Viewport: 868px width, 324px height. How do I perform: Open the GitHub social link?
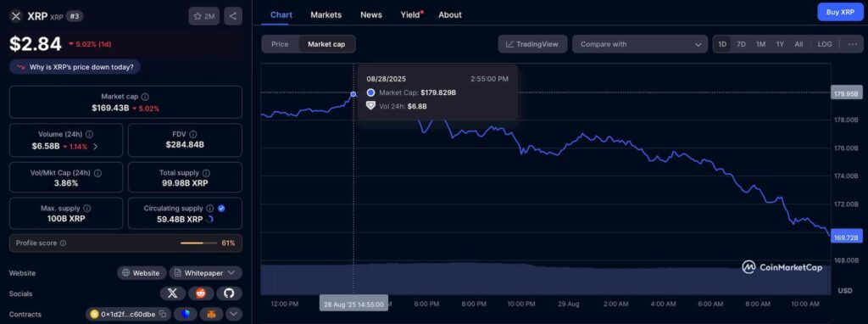(x=229, y=293)
